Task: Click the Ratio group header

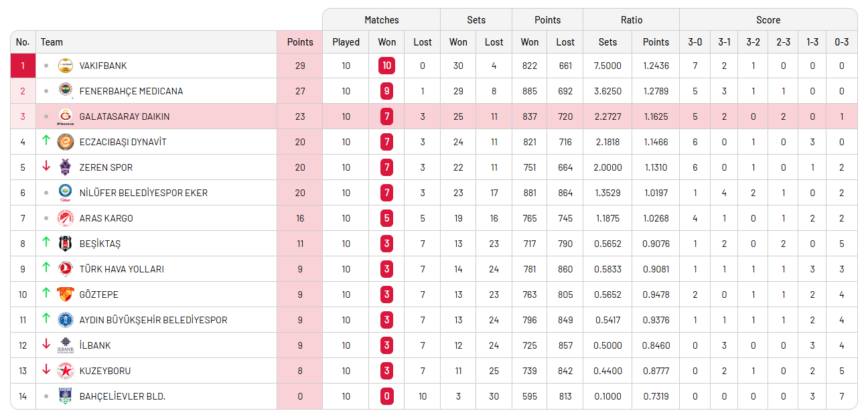Action: [x=631, y=20]
